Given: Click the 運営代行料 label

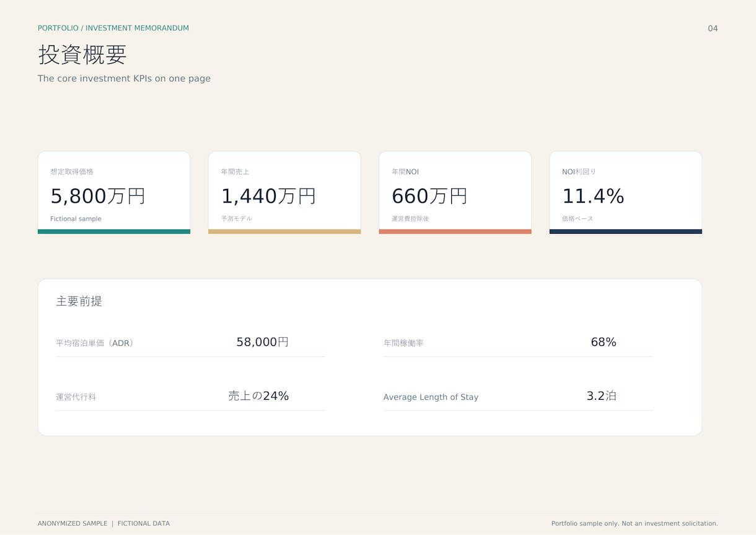Looking at the screenshot, I should pyautogui.click(x=76, y=397).
